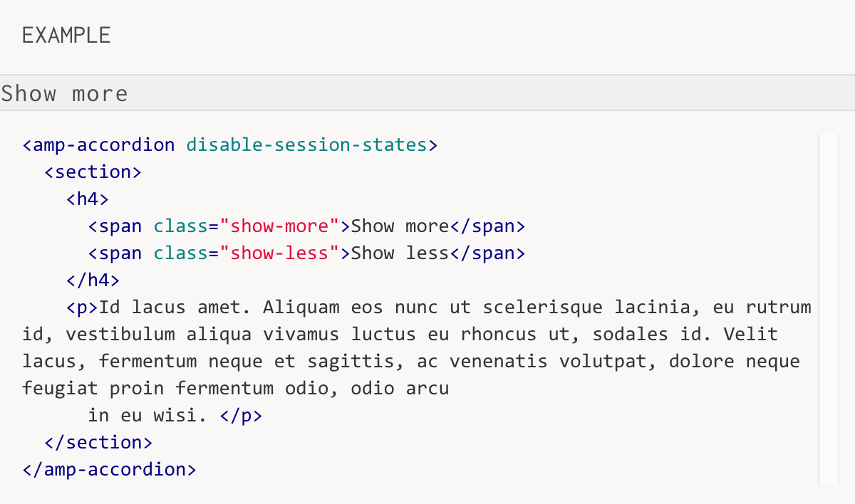Click the closing section tag
855x504 pixels.
98,443
